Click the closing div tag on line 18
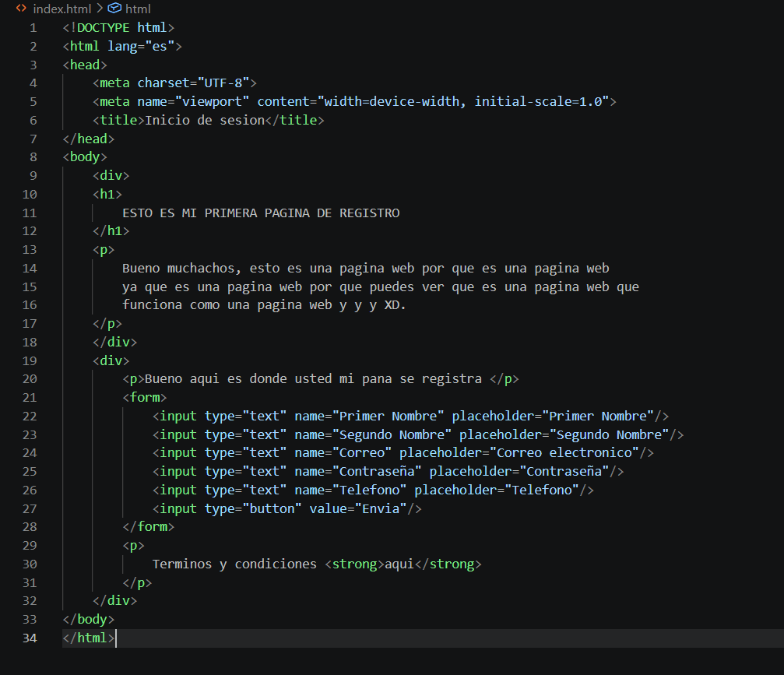 coord(115,342)
